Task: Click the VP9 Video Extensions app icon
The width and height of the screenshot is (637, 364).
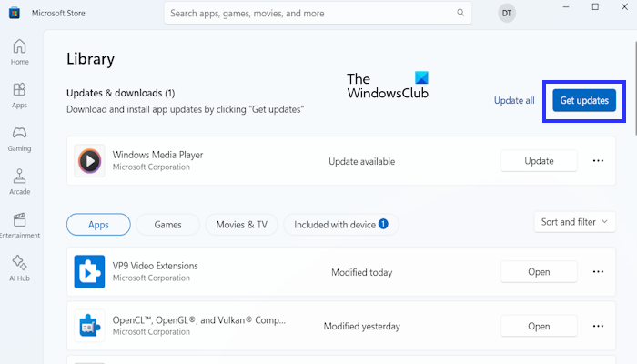Action: click(x=89, y=271)
